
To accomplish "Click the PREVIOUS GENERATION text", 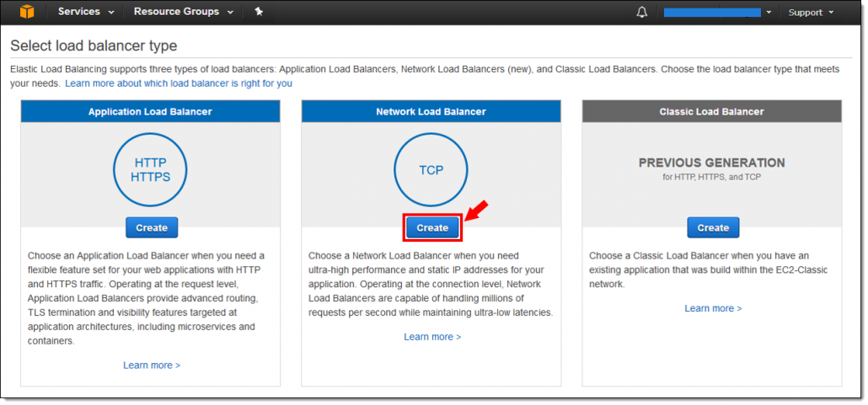I will (x=712, y=163).
